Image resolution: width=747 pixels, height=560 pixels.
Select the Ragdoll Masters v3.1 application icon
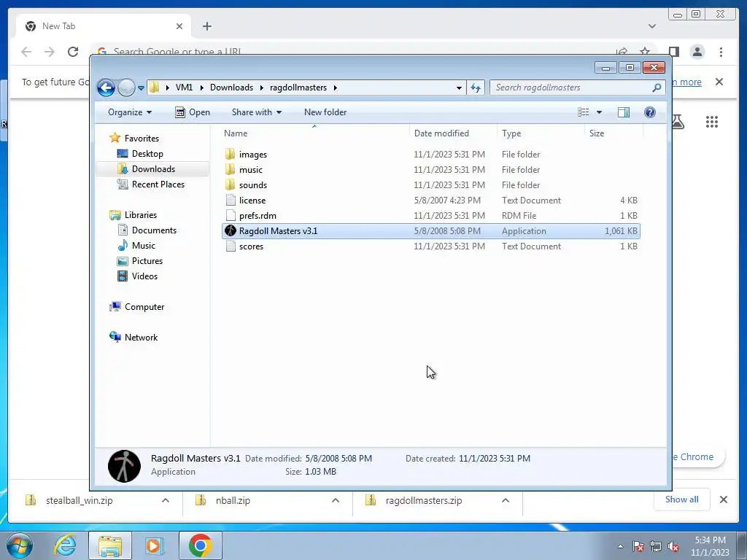(231, 231)
